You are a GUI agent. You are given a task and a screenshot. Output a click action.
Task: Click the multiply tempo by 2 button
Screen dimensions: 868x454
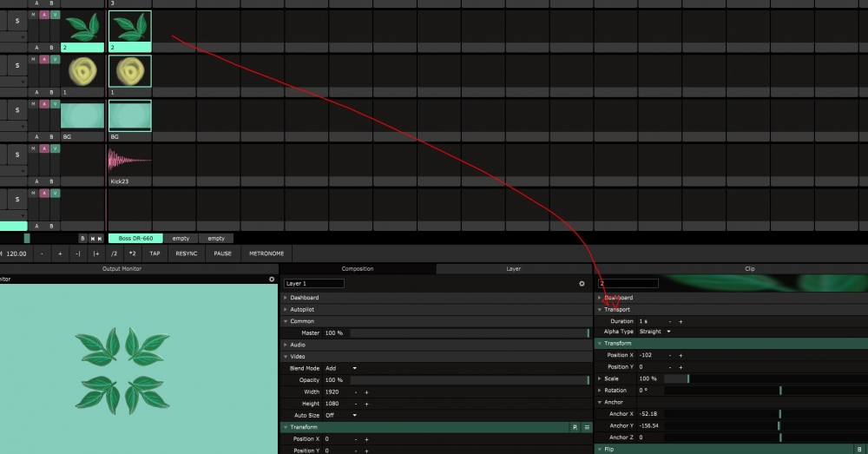pyautogui.click(x=132, y=253)
